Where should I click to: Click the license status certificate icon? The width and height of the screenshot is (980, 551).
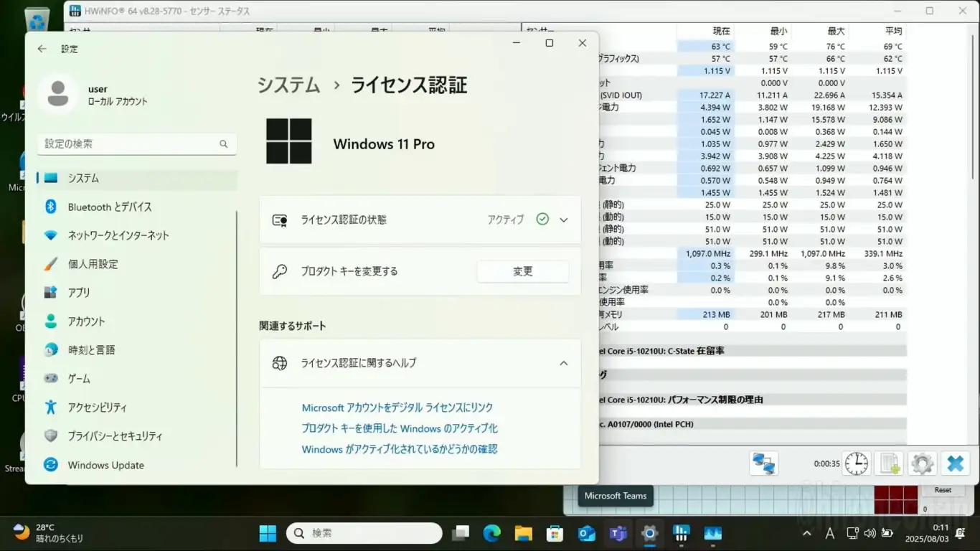[x=280, y=220]
